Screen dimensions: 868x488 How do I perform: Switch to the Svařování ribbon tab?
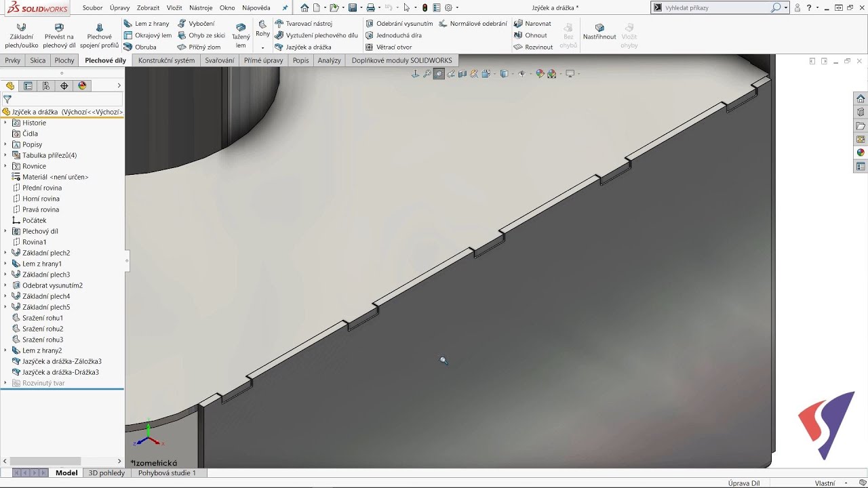point(220,60)
